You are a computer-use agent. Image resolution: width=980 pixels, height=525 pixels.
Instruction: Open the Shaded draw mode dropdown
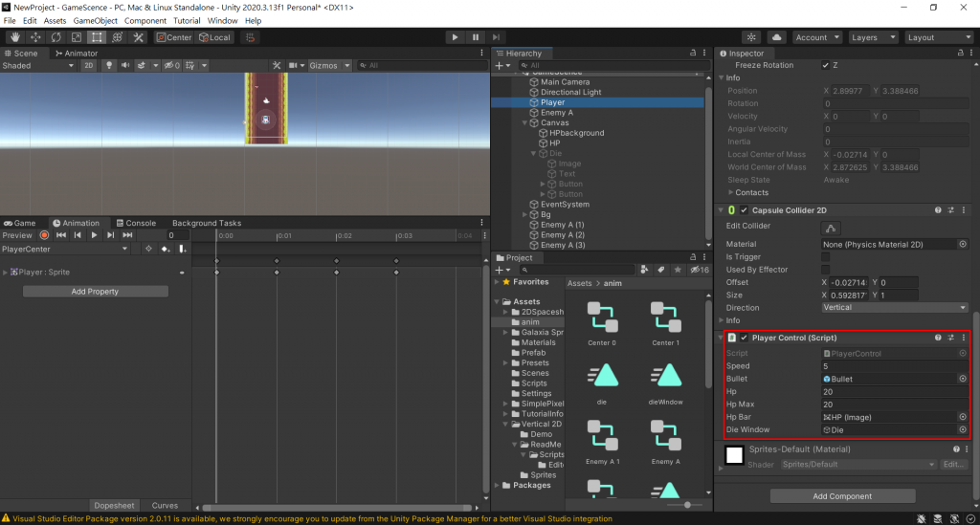[x=38, y=66]
